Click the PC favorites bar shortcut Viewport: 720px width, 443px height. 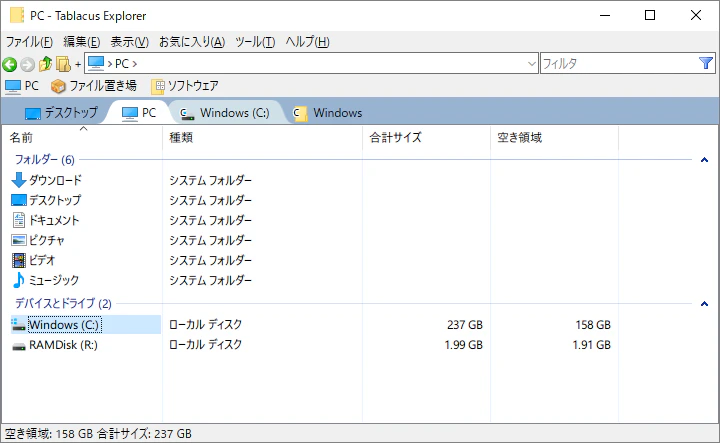click(22, 86)
